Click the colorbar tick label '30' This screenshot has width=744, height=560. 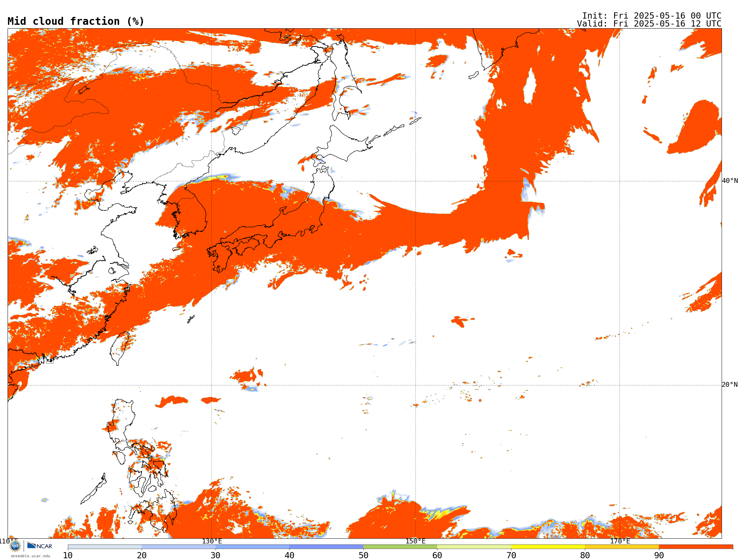pos(216,555)
